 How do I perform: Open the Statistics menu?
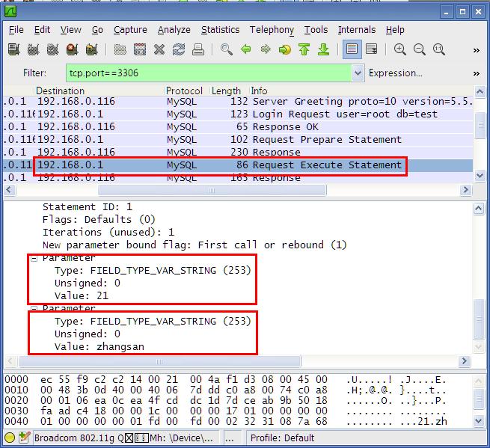(220, 30)
